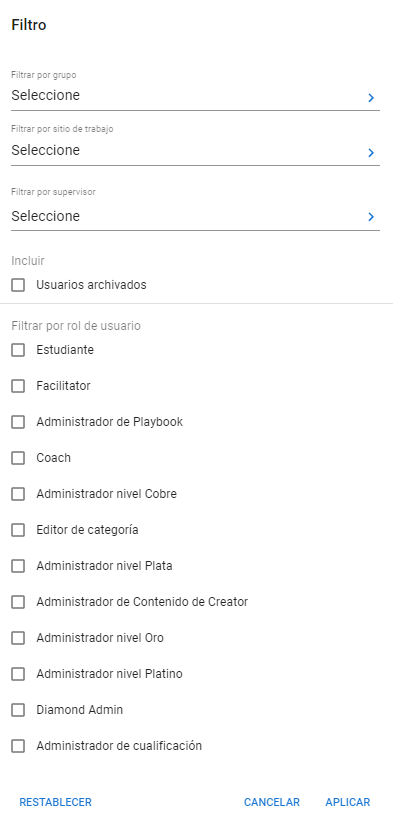The width and height of the screenshot is (393, 832).
Task: Expand the Filtrar por grupo selector
Action: 195,96
